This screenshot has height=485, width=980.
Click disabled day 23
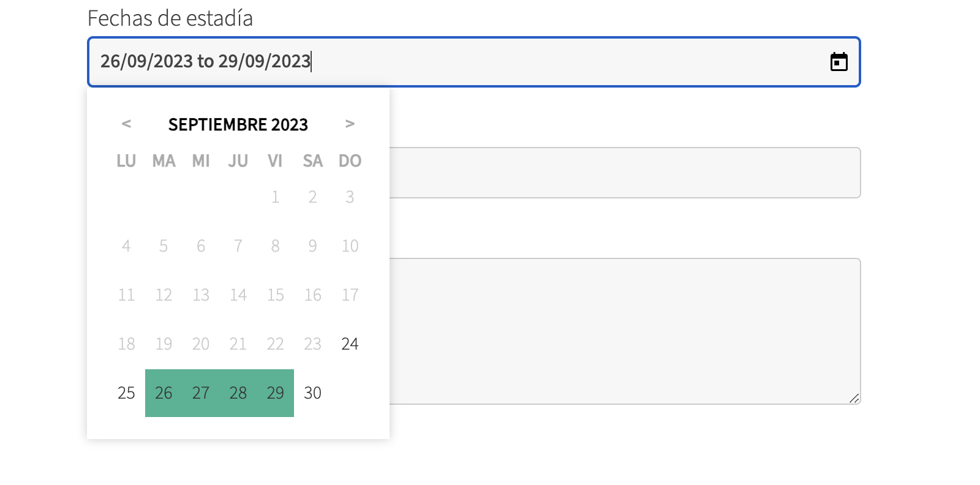(x=313, y=344)
